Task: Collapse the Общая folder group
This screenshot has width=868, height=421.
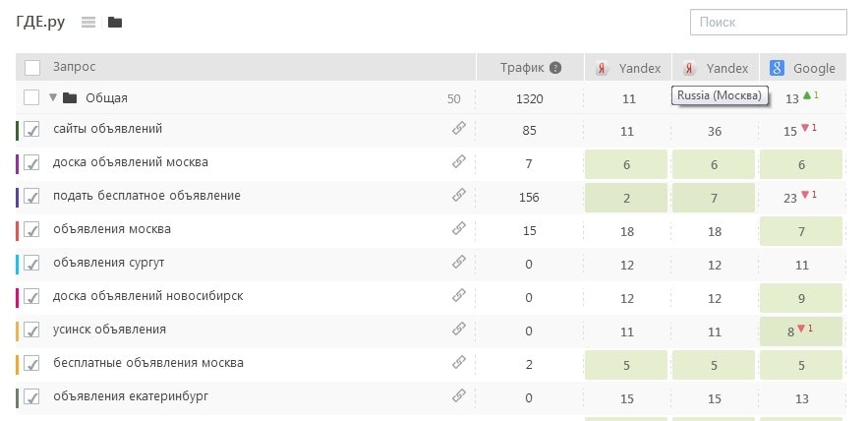Action: [53, 97]
